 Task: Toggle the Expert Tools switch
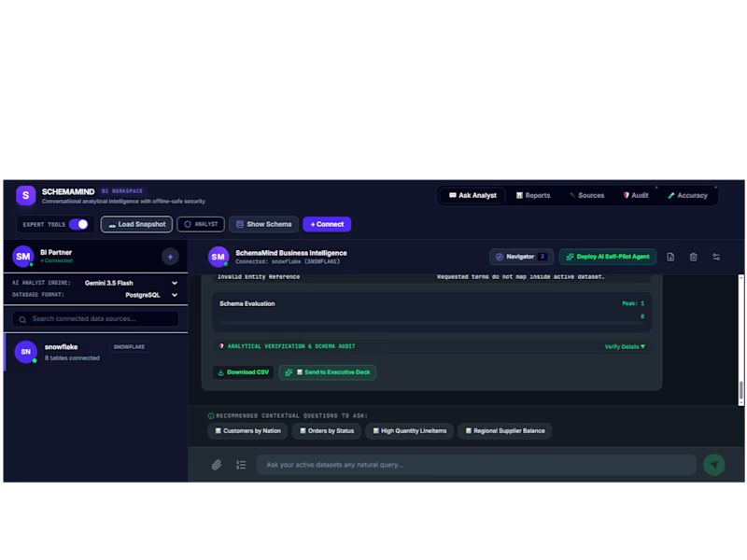[78, 224]
